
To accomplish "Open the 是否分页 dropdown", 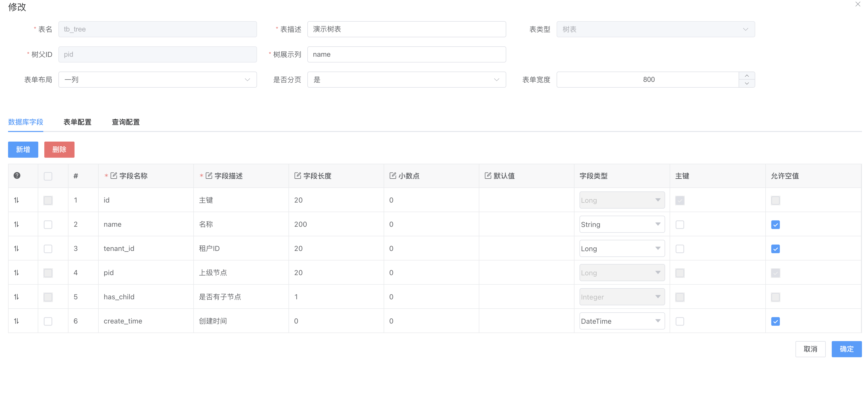I will click(x=406, y=80).
